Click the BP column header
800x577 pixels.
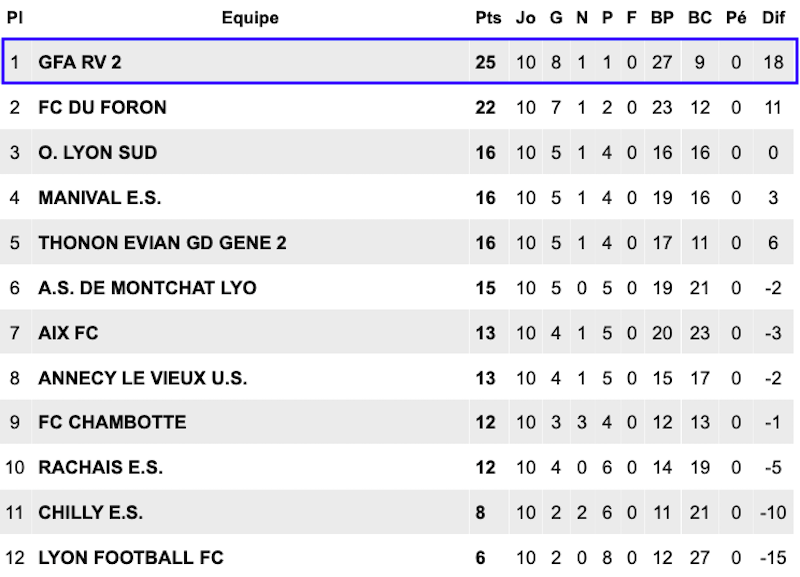click(662, 18)
